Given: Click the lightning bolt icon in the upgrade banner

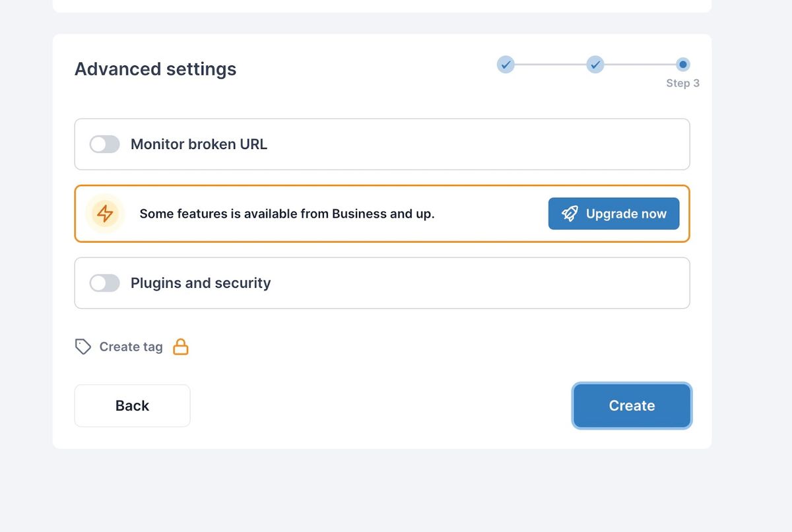Looking at the screenshot, I should [x=105, y=214].
